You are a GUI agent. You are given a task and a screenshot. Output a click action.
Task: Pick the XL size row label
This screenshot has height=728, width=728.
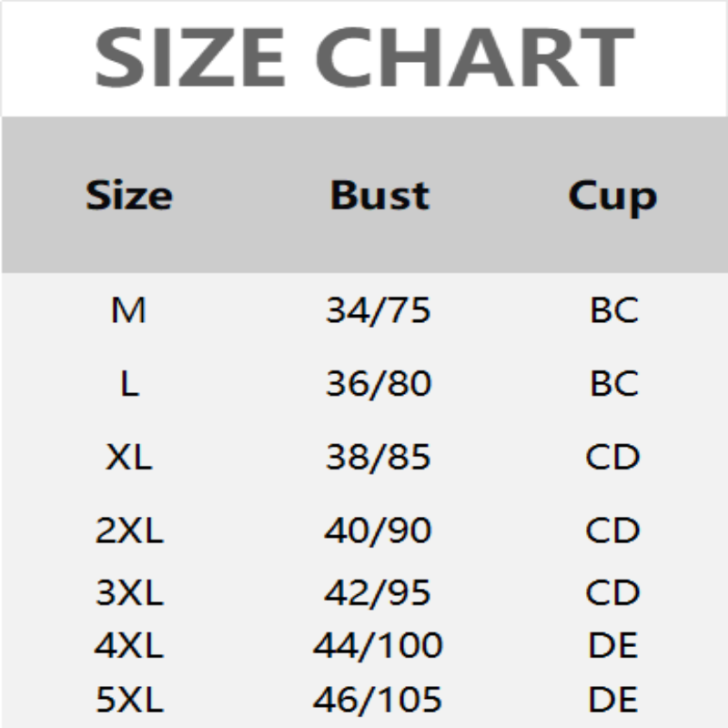point(128,457)
